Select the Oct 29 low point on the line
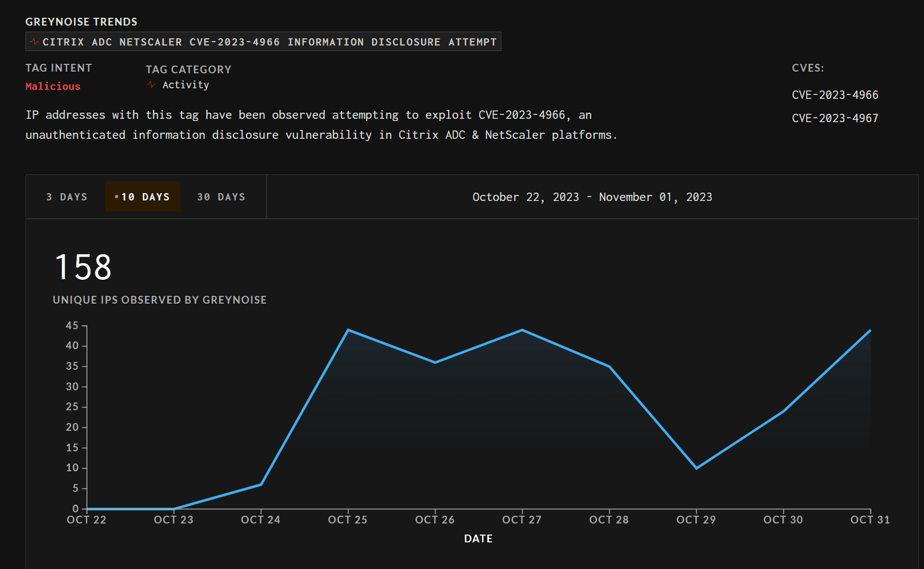This screenshot has width=924, height=569. 696,468
